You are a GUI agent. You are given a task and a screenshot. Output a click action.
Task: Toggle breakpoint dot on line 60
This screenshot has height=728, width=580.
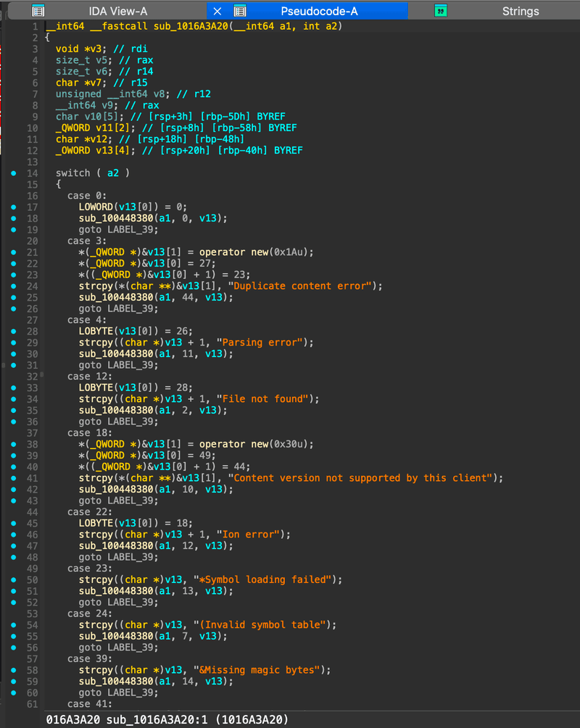(14, 693)
